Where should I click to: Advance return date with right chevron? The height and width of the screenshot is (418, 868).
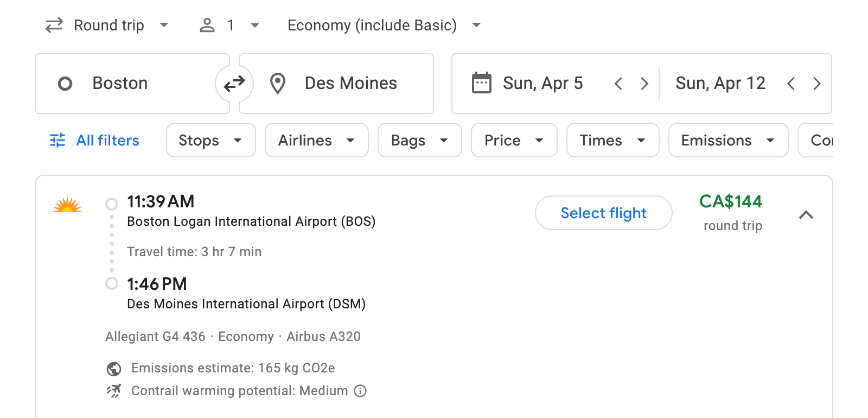coord(817,84)
